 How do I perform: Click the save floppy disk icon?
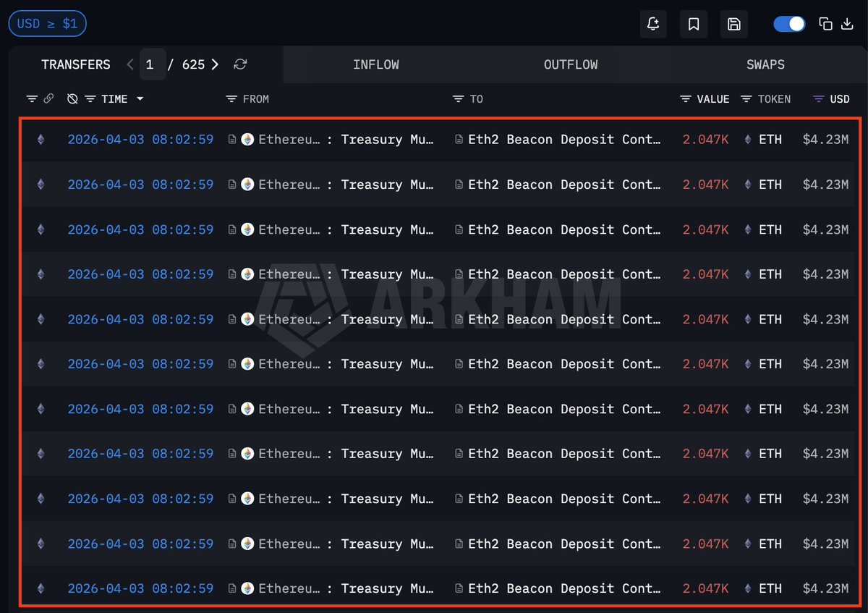point(733,24)
